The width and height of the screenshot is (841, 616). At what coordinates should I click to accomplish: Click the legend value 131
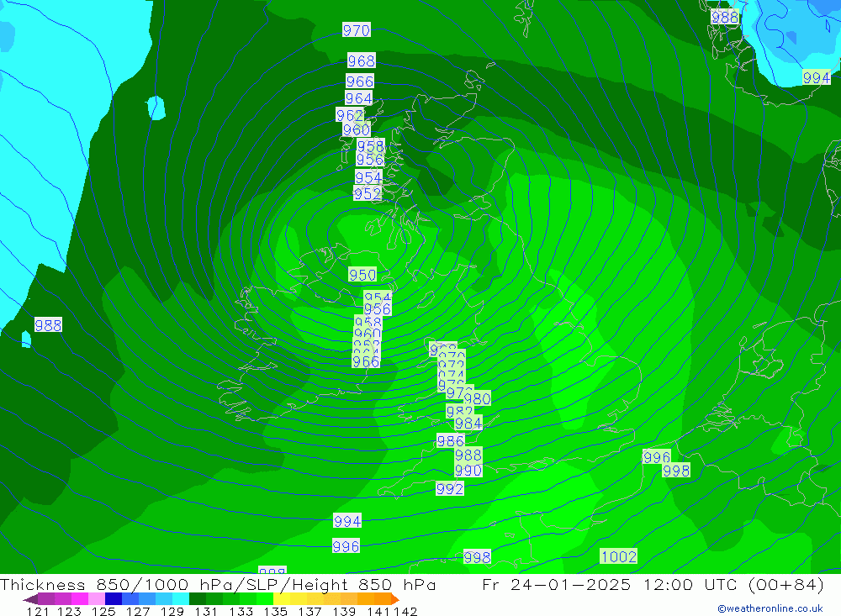[x=206, y=611]
